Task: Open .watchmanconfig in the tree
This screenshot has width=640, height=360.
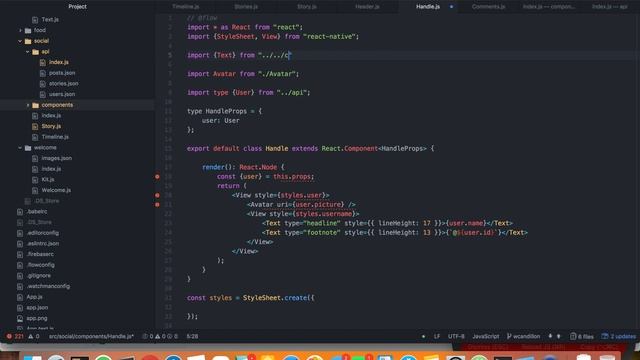Action: point(48,286)
